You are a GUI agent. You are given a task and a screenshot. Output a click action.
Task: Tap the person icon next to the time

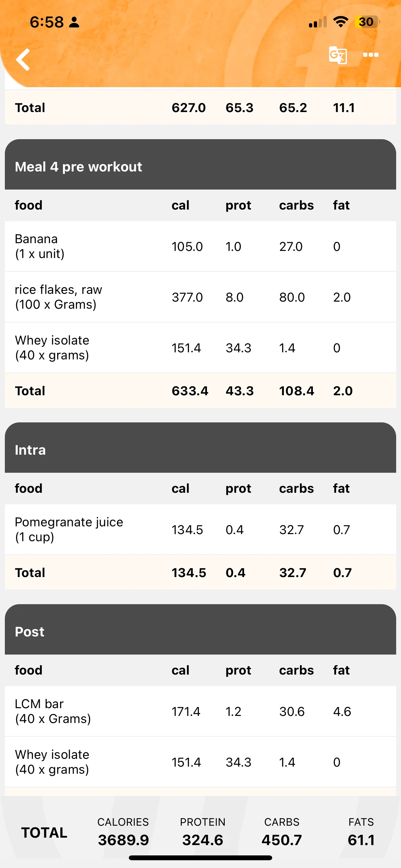74,22
